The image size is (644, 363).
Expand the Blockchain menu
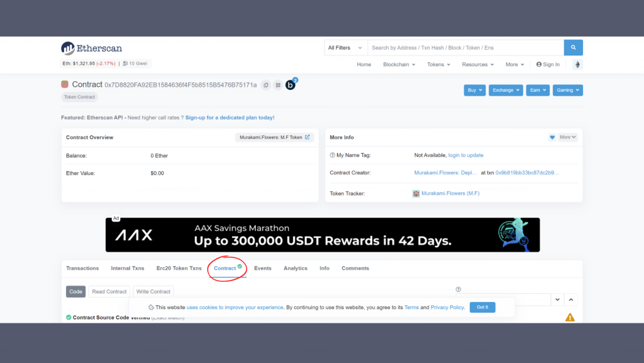click(399, 64)
